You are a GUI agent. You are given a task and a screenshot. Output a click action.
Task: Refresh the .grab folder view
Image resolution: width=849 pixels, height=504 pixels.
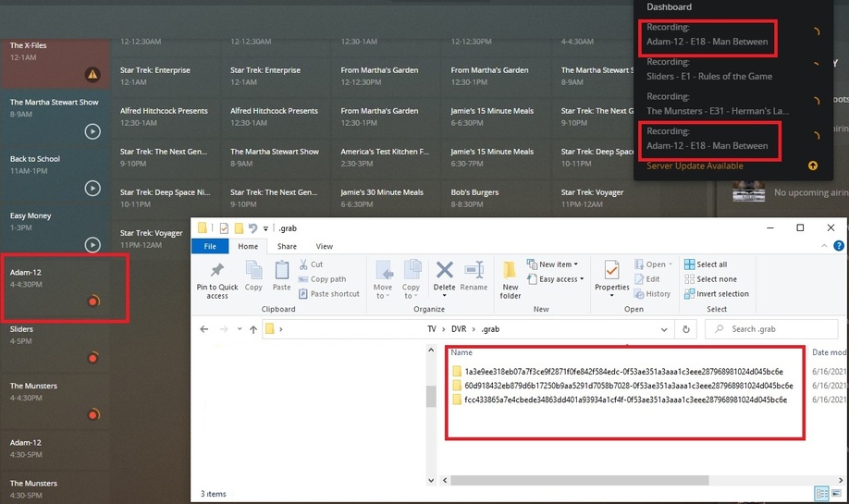pyautogui.click(x=686, y=329)
